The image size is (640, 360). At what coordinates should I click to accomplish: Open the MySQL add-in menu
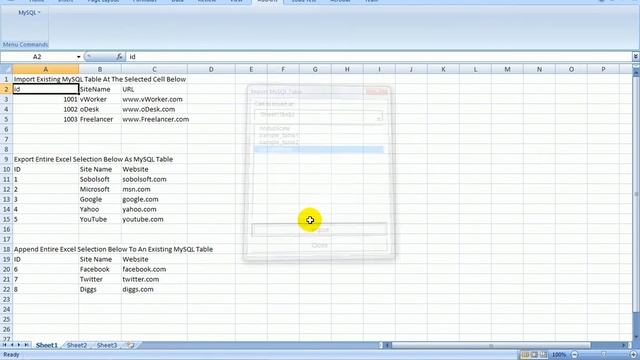(x=29, y=13)
